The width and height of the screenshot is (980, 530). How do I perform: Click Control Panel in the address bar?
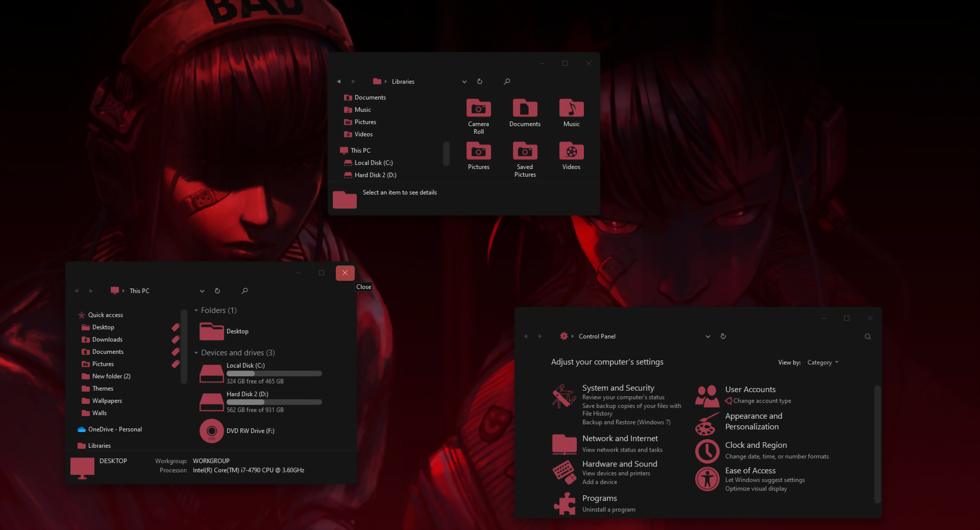click(597, 336)
